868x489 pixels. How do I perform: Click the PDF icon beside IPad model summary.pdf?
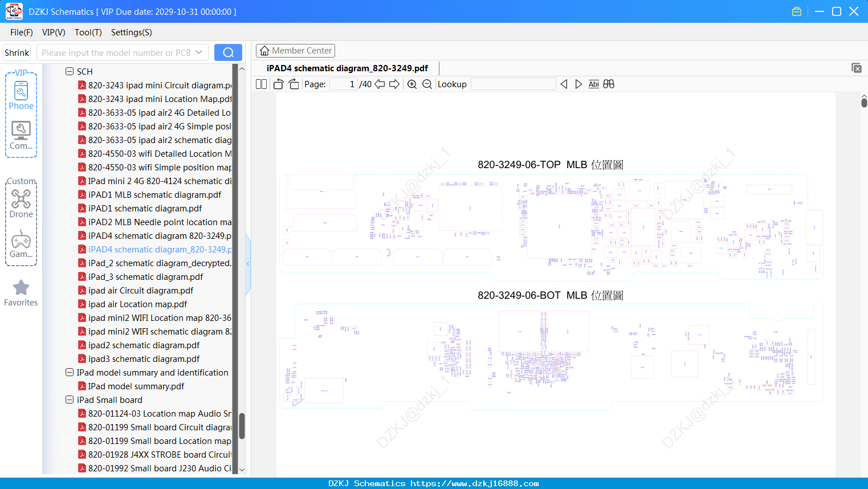[x=82, y=386]
